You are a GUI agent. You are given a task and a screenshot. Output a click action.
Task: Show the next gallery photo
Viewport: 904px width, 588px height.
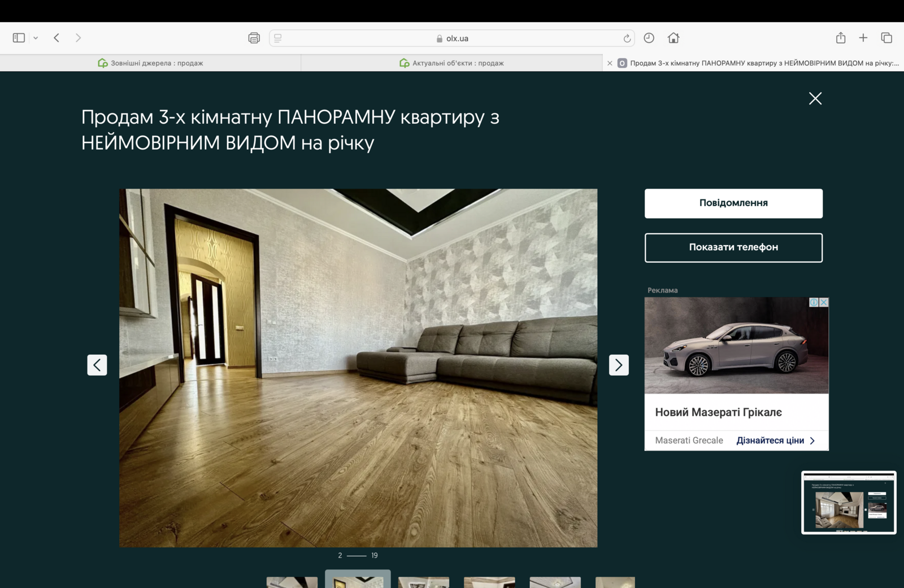pos(619,365)
